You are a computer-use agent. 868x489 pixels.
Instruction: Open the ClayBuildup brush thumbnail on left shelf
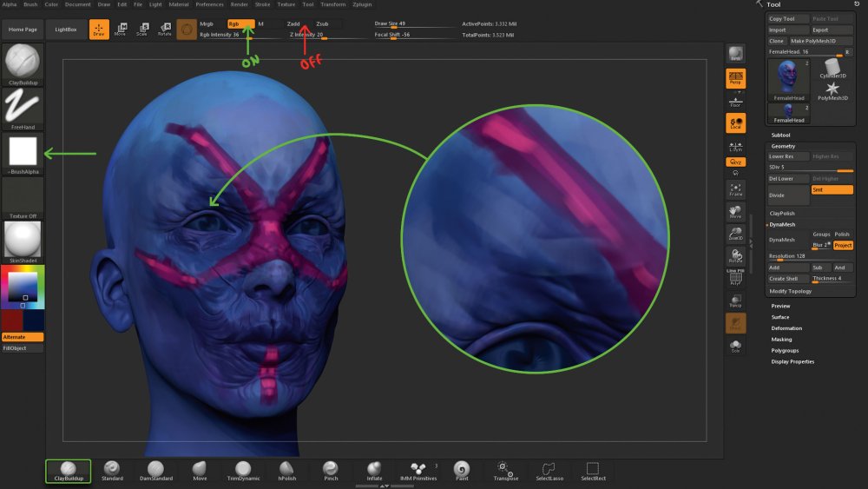coord(23,64)
